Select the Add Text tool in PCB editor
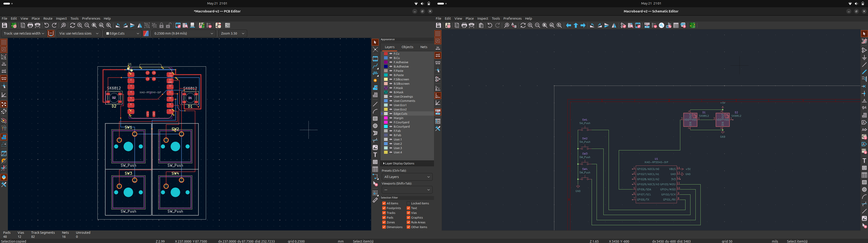868x243 pixels. point(375,155)
